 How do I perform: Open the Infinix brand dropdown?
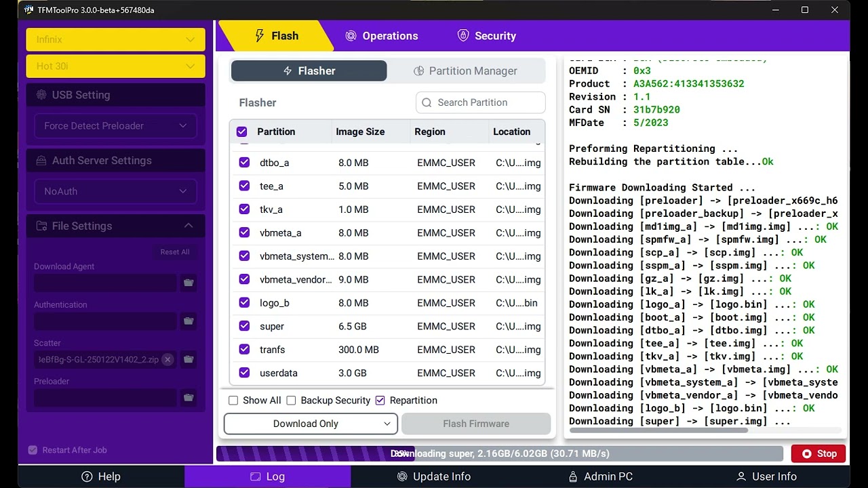(x=115, y=39)
